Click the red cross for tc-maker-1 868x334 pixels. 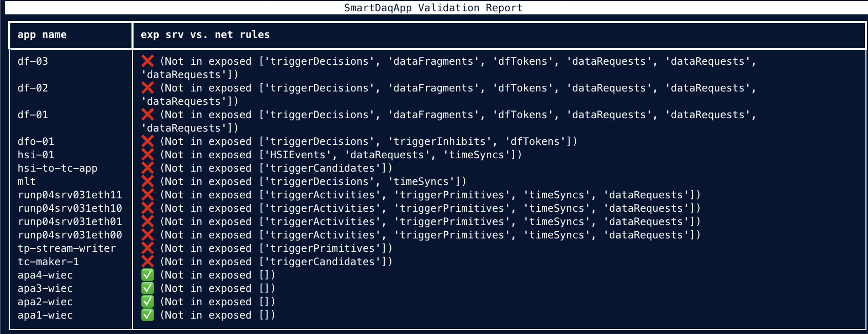coord(147,262)
